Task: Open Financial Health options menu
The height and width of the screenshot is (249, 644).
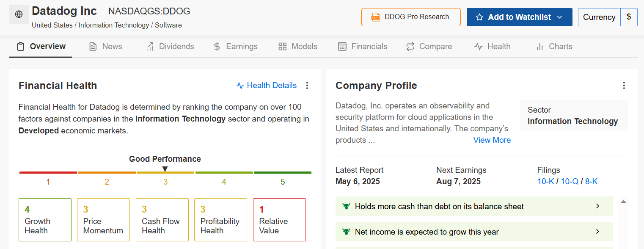Action: [x=307, y=86]
